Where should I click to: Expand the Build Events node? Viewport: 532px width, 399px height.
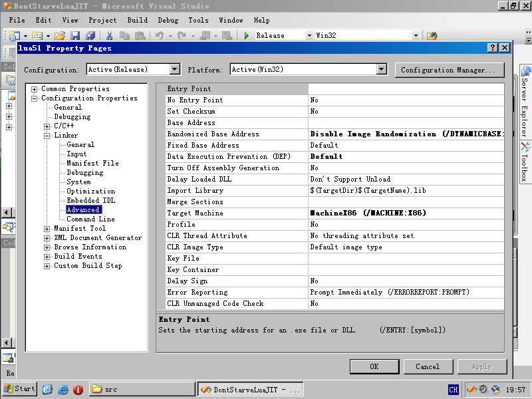click(47, 257)
